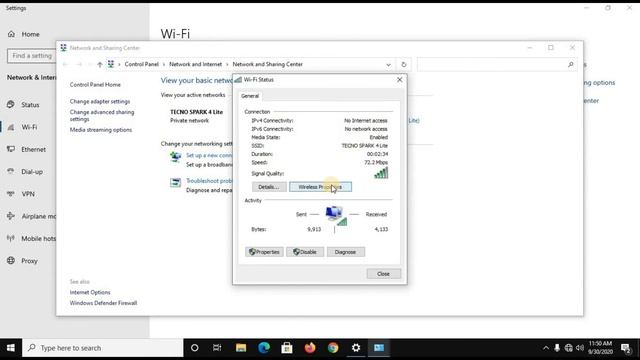Screen dimensions: 640x360
Task: Open the Windows Start menu
Action: [11, 348]
